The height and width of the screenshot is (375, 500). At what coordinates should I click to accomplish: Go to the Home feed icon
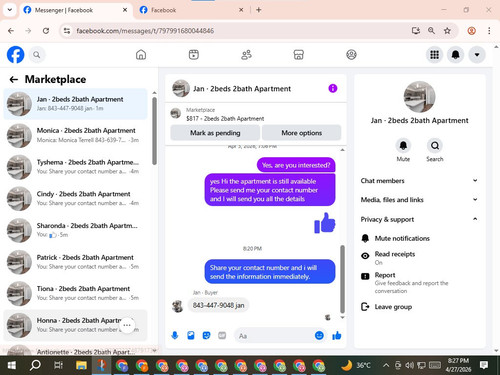(141, 55)
